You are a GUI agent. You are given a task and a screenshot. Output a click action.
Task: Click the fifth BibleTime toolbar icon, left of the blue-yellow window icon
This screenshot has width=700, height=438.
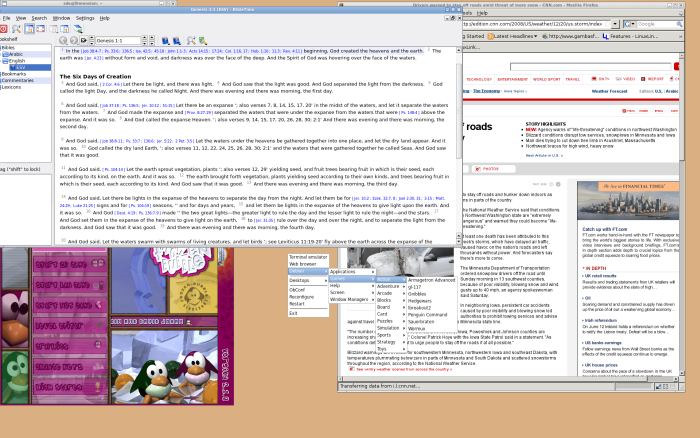[54, 29]
